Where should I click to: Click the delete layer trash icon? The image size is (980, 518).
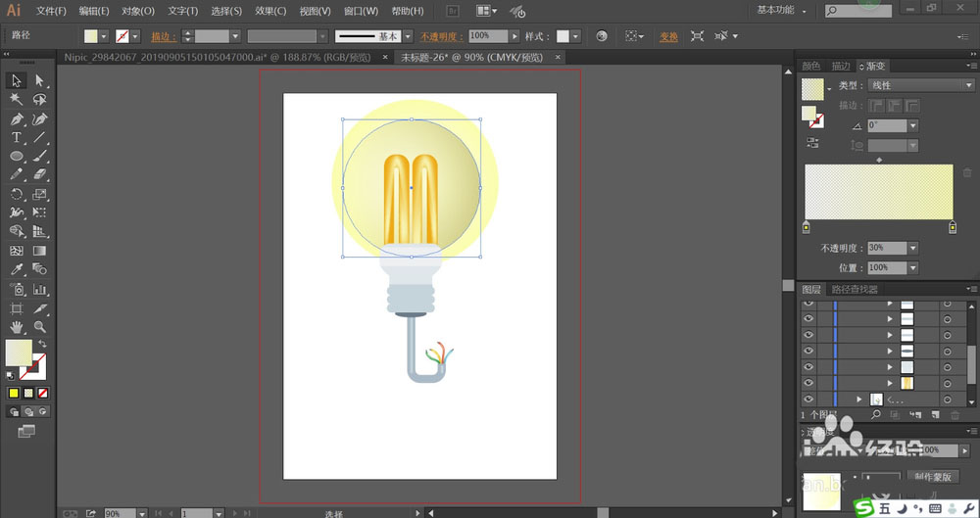click(x=955, y=415)
